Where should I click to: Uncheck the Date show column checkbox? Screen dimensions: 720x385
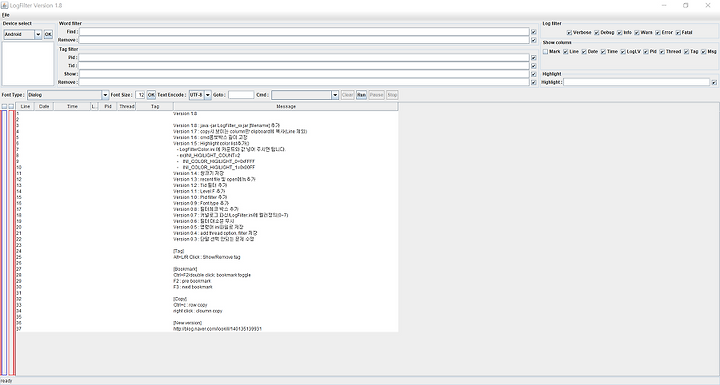pos(584,52)
